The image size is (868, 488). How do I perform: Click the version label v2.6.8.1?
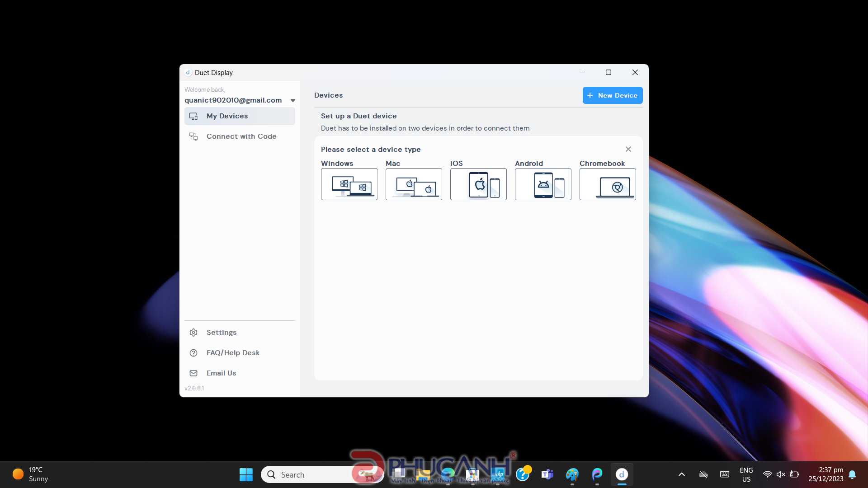(x=194, y=388)
